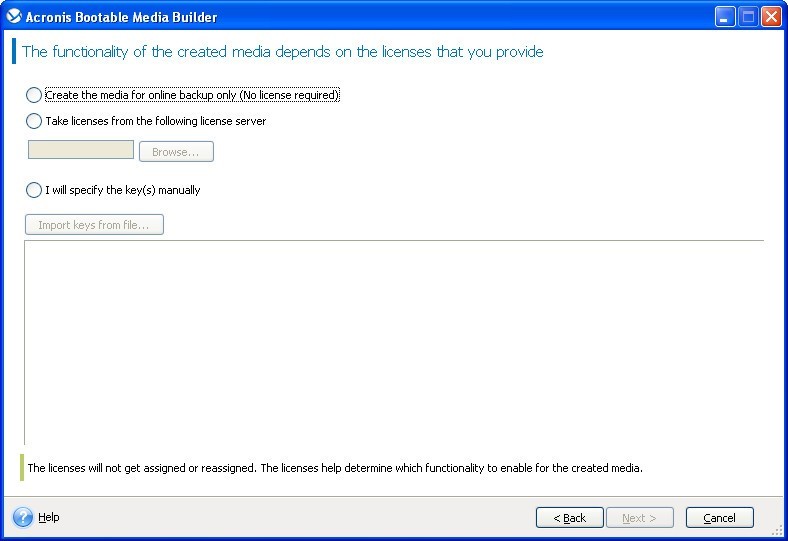Click the Help link text

coord(49,517)
